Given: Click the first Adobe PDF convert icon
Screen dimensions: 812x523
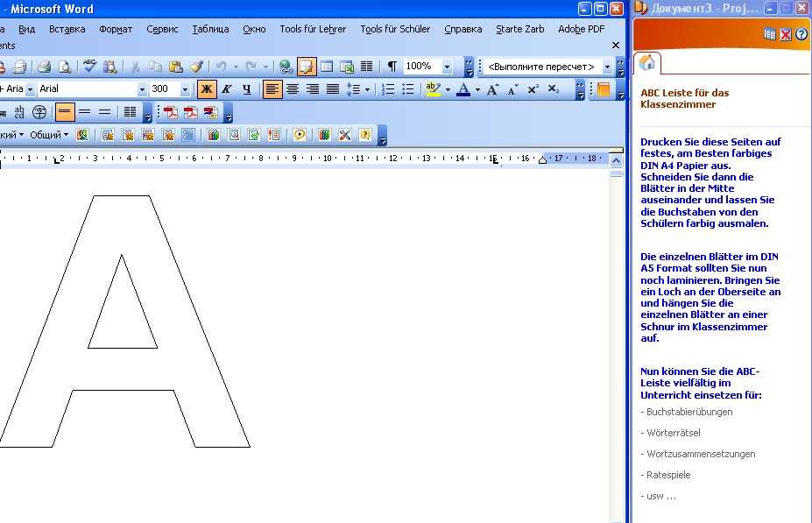Looking at the screenshot, I should point(170,112).
